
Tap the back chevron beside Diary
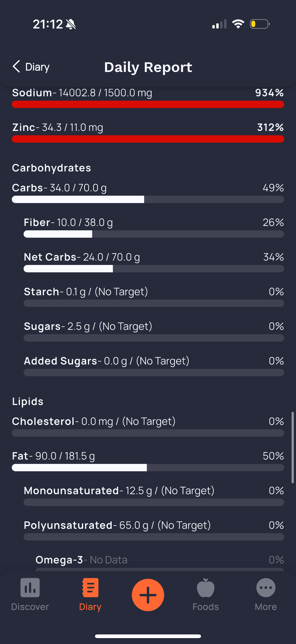click(16, 67)
